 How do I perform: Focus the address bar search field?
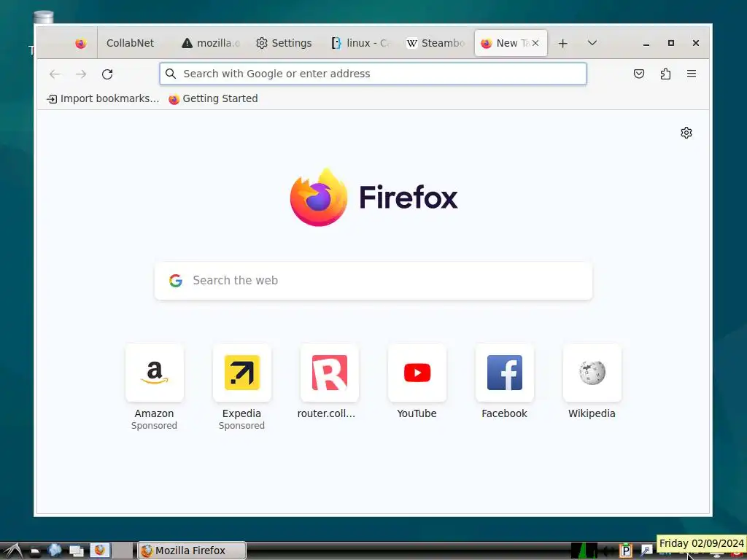pyautogui.click(x=373, y=74)
